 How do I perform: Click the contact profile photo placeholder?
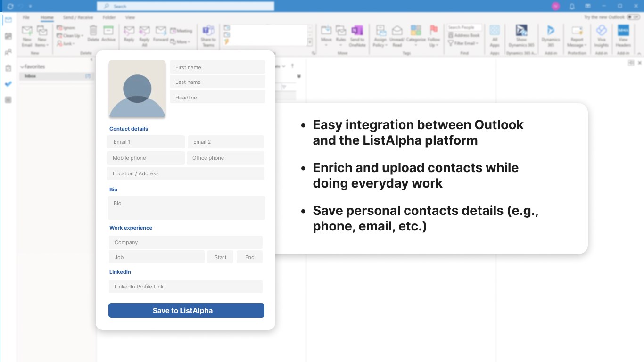[x=137, y=89]
